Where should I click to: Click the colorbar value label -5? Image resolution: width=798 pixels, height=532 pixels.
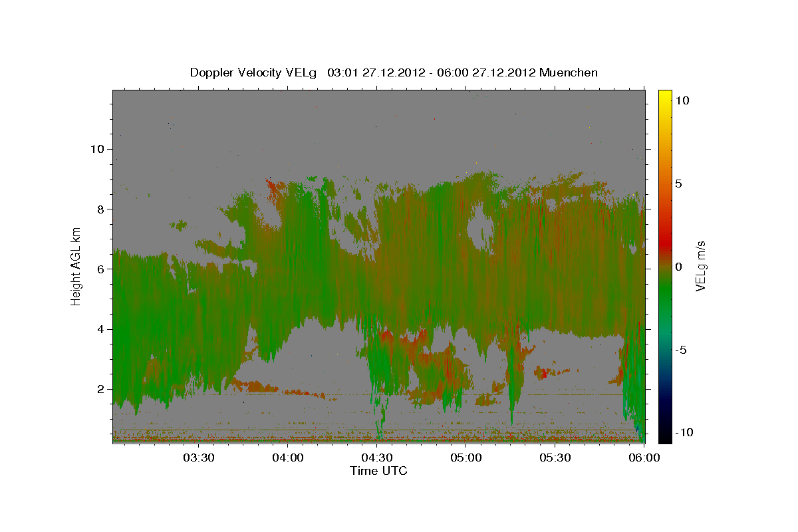tap(681, 350)
